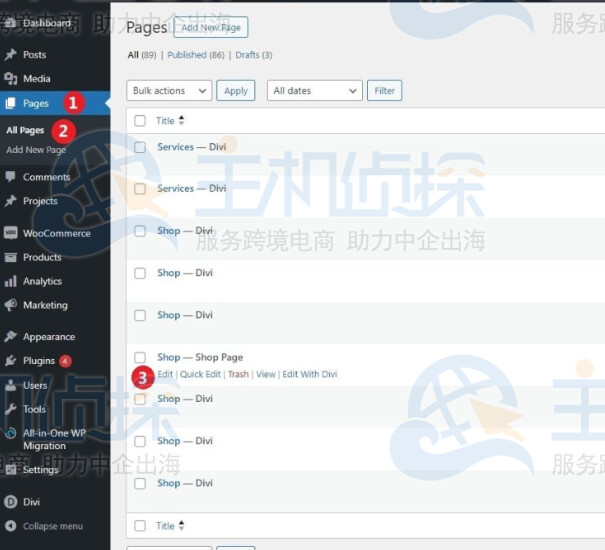This screenshot has width=605, height=550.
Task: Open the Marketing menu item
Action: (x=45, y=305)
